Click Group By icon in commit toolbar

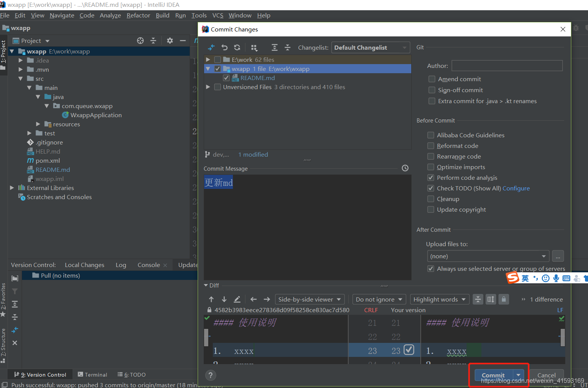coord(254,47)
